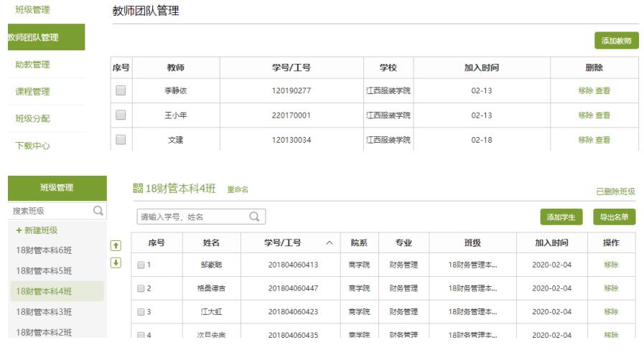
Task: Click the move-up arrow icon beside class list
Action: click(x=114, y=245)
